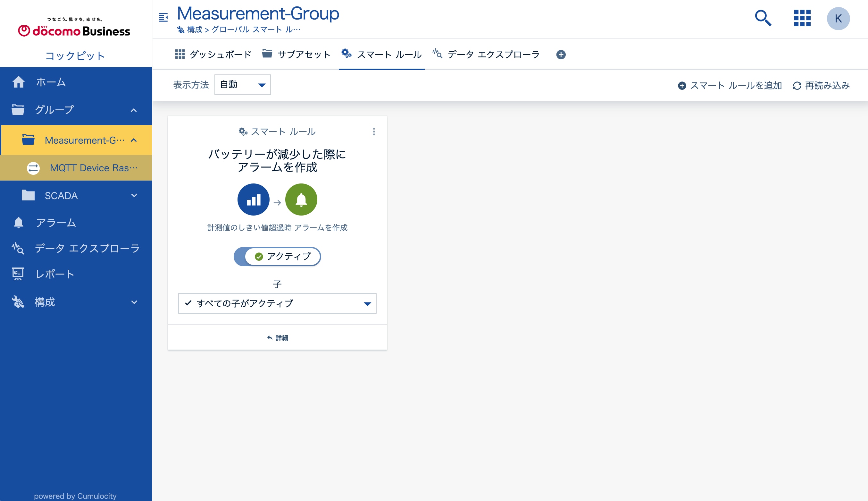Screen dimensions: 868x501
Task: Click the Measurement-Group page heading
Action: point(258,13)
